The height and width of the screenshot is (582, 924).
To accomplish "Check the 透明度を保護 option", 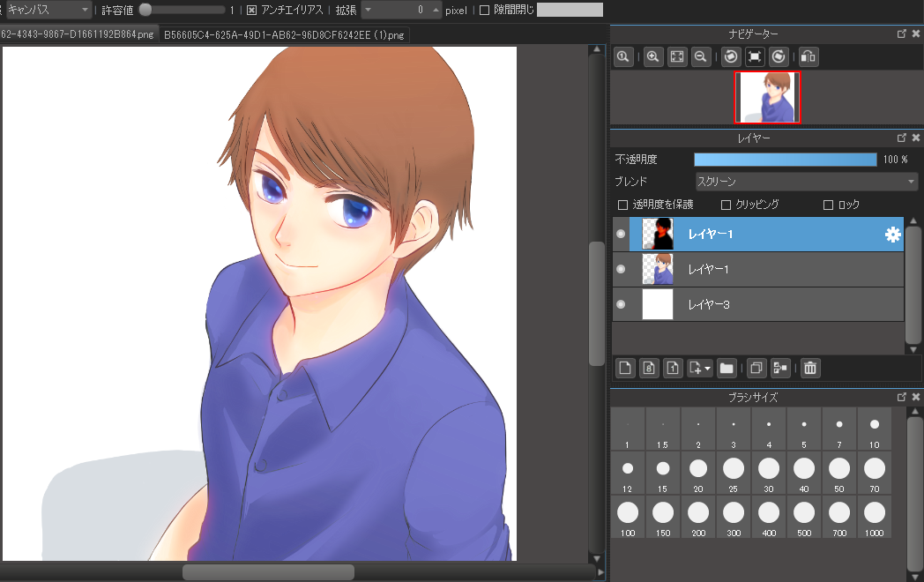I will pyautogui.click(x=622, y=205).
